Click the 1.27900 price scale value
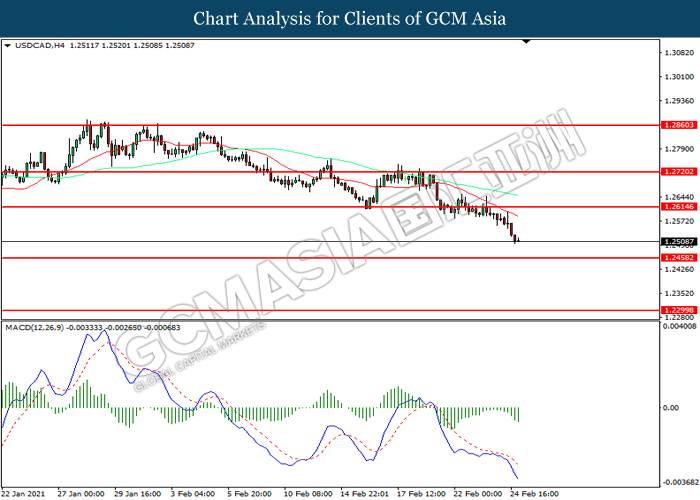Image resolution: width=700 pixels, height=500 pixels. (679, 149)
